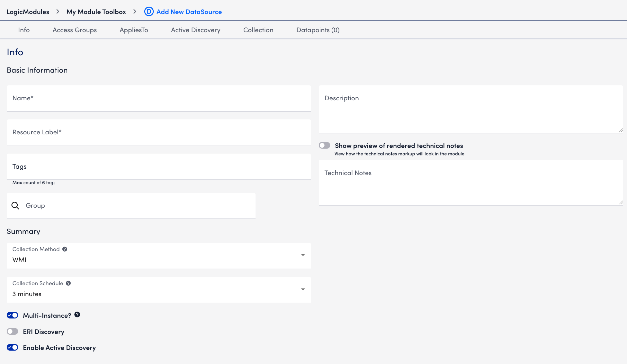This screenshot has width=627, height=364.
Task: Click chevron after My Module Toolbox breadcrumb
Action: coord(135,12)
